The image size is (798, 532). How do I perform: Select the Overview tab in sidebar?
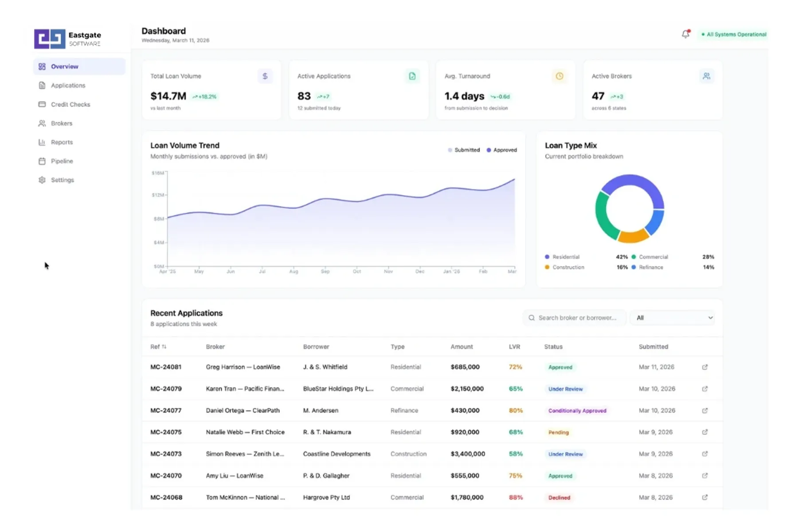[64, 66]
